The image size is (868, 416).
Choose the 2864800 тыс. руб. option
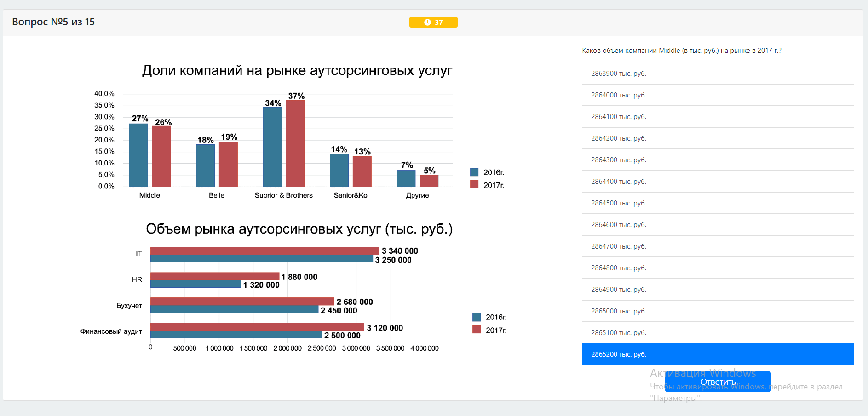(x=718, y=268)
